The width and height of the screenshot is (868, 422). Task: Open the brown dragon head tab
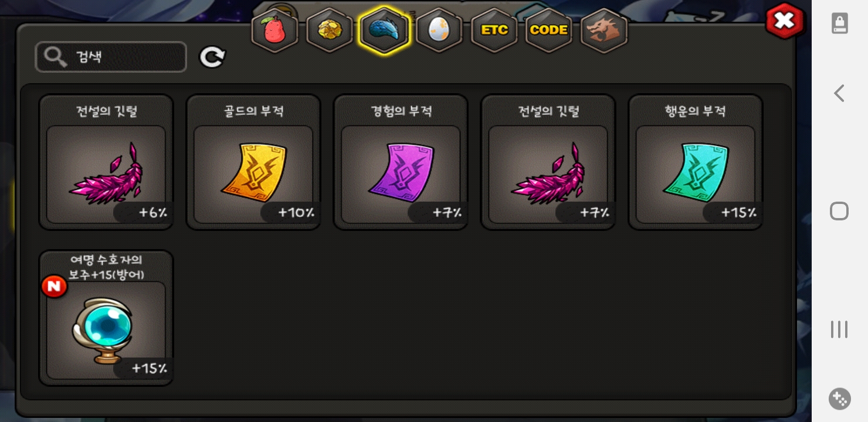(x=603, y=30)
